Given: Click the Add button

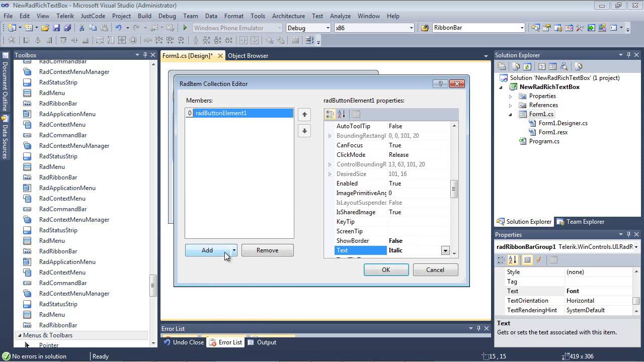Looking at the screenshot, I should tap(207, 250).
